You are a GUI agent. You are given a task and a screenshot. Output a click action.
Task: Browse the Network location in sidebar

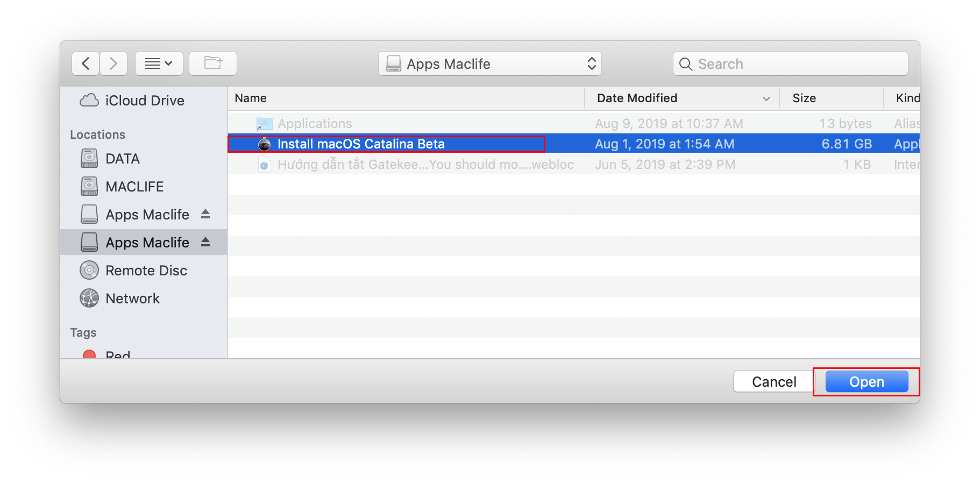(132, 299)
